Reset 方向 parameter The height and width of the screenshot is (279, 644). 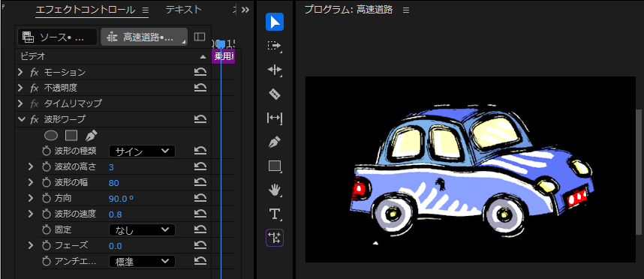coord(200,198)
